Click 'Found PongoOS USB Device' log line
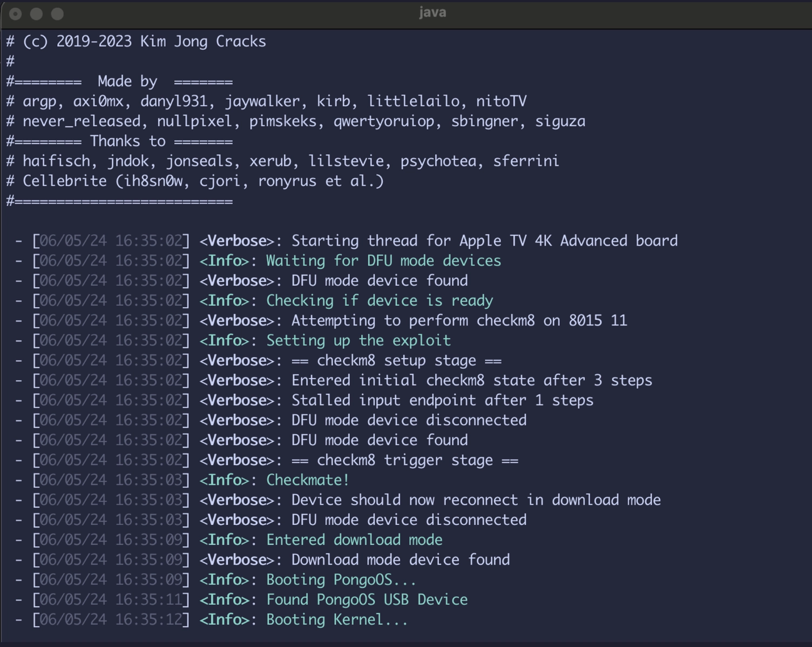812x647 pixels. click(x=367, y=600)
